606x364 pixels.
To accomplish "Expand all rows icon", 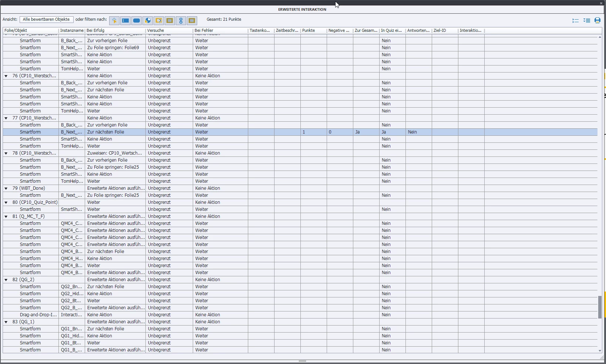I will coord(587,21).
